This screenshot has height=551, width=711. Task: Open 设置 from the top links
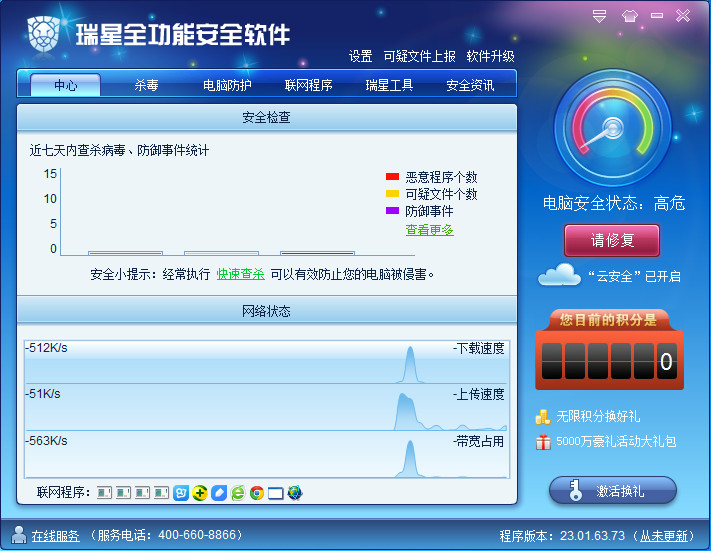[360, 56]
